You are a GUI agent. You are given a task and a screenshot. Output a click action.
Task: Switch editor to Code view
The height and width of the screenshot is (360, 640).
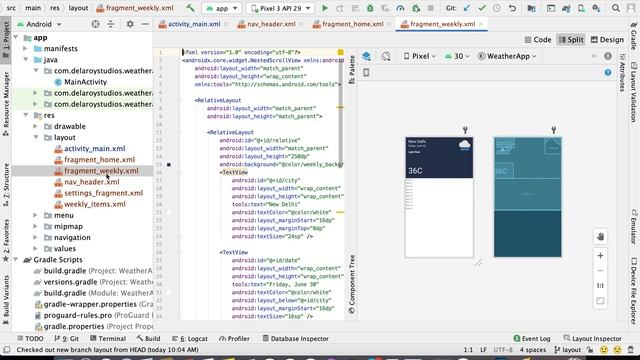538,40
